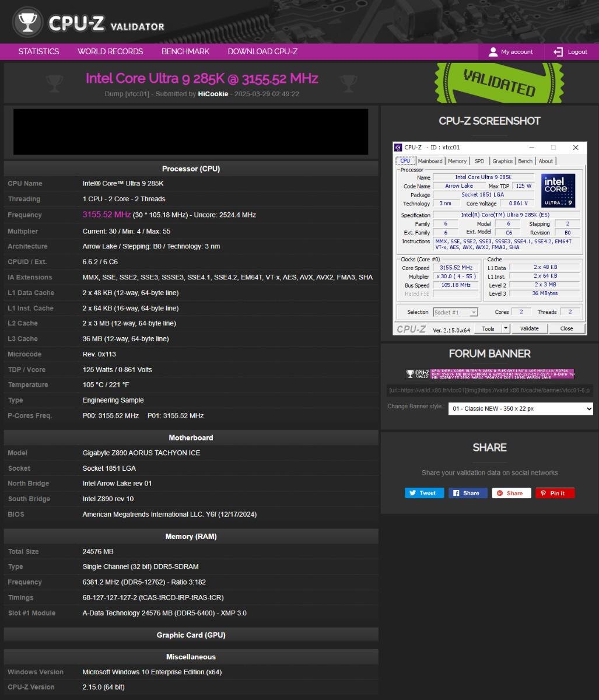
Task: Switch to the Mainboard tab in CPU-Z
Action: coord(430,161)
